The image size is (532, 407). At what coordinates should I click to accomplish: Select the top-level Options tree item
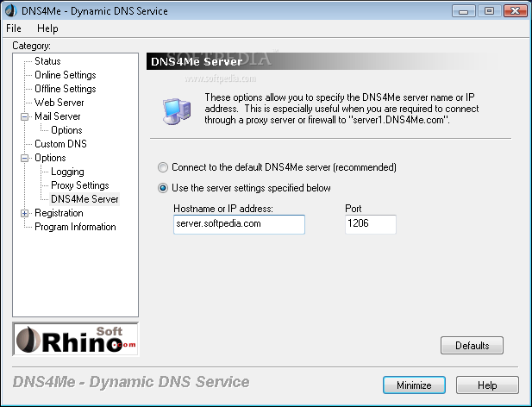50,158
